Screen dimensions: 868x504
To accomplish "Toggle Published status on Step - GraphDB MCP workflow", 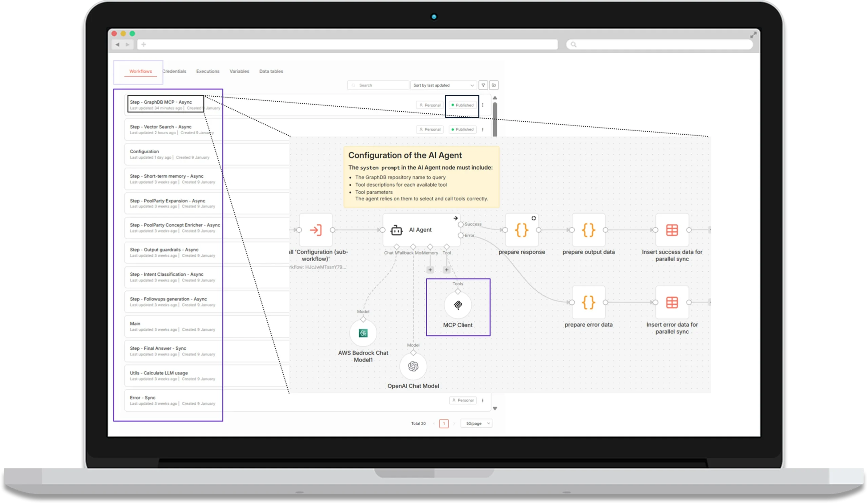I will coord(462,105).
